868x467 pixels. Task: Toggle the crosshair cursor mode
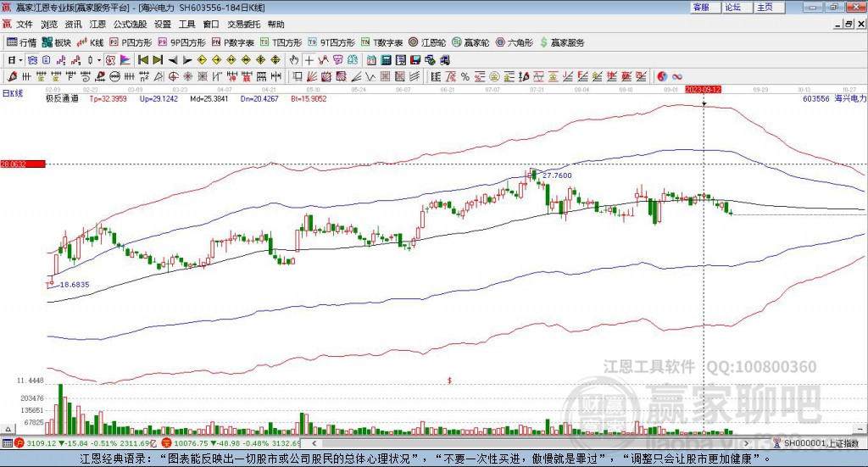pyautogui.click(x=309, y=60)
